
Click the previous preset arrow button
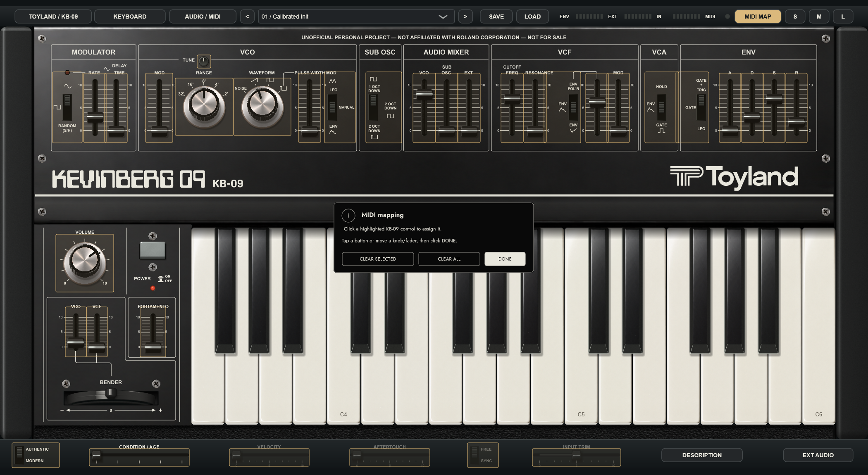247,17
